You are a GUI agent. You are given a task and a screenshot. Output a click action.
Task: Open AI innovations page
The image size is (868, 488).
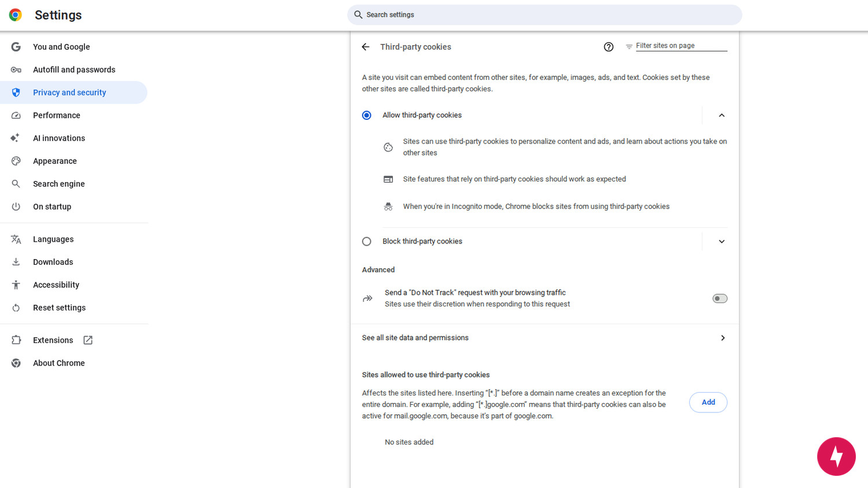tap(73, 138)
